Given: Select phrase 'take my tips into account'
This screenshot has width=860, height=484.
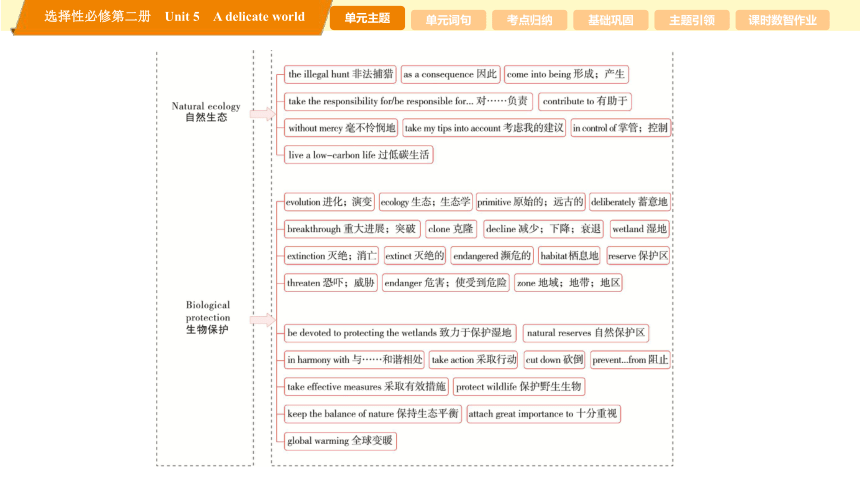Looking at the screenshot, I should [x=484, y=128].
